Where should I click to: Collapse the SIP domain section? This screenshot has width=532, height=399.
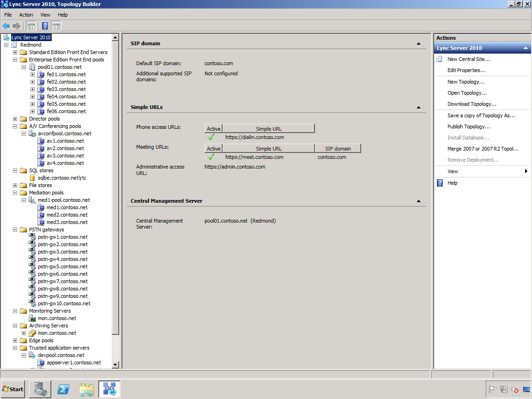[x=418, y=43]
